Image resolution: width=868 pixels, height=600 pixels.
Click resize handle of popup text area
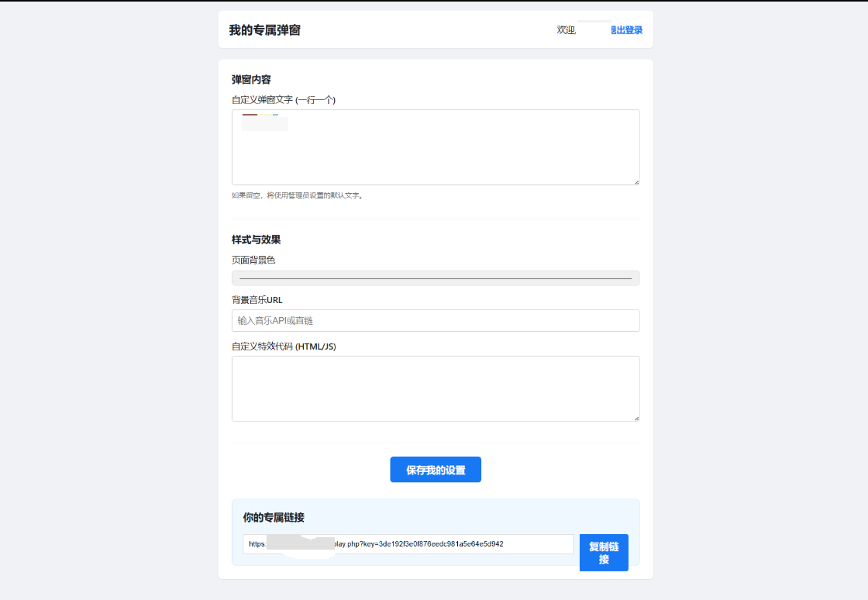(x=636, y=181)
